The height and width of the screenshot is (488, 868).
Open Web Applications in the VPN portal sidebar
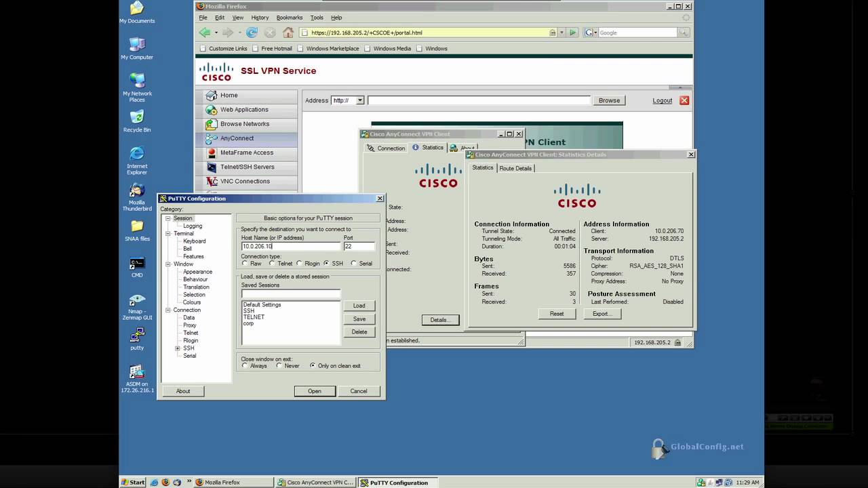247,110
